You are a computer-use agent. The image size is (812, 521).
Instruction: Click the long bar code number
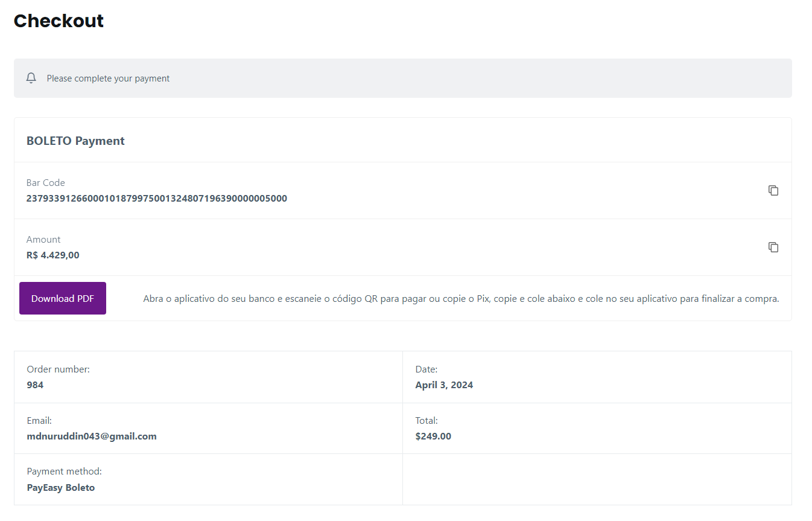click(x=157, y=199)
